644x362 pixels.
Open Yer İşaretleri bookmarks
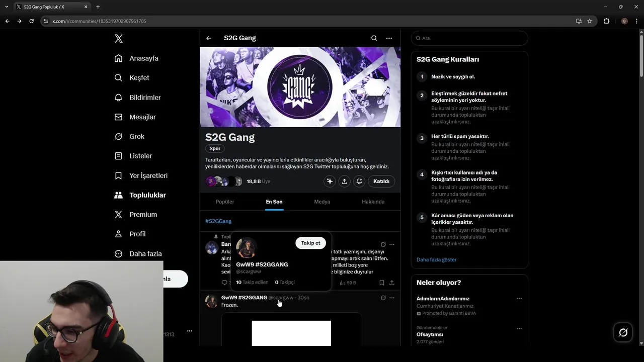(x=141, y=175)
